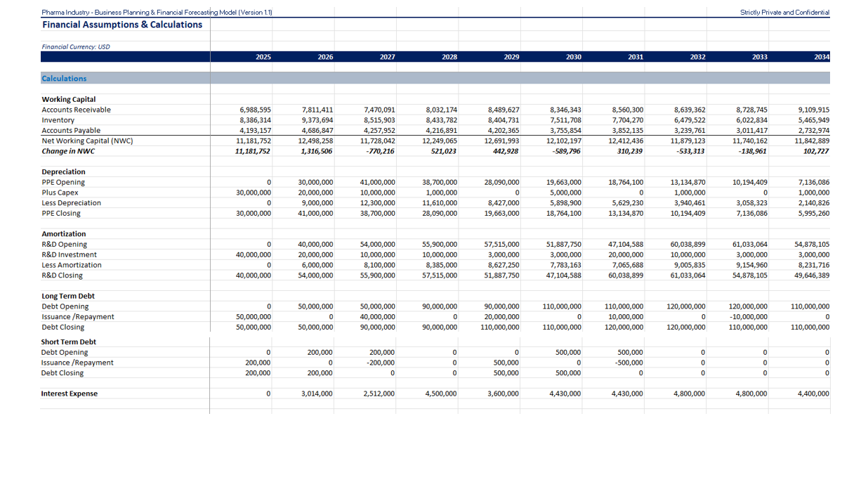Click Interest Expense 2026 value 3,014,000
Image resolution: width=868 pixels, height=487 pixels.
point(317,394)
